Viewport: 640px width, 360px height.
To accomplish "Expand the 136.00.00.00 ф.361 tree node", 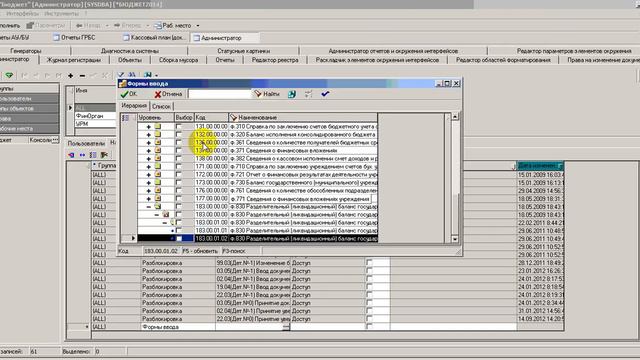I will coord(149,143).
